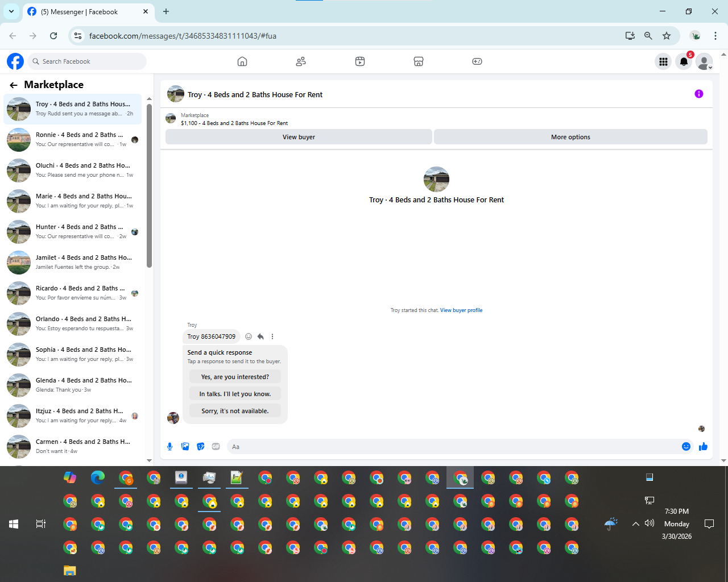This screenshot has height=582, width=728.
Task: Open the Facebook logo home link
Action: pos(15,61)
